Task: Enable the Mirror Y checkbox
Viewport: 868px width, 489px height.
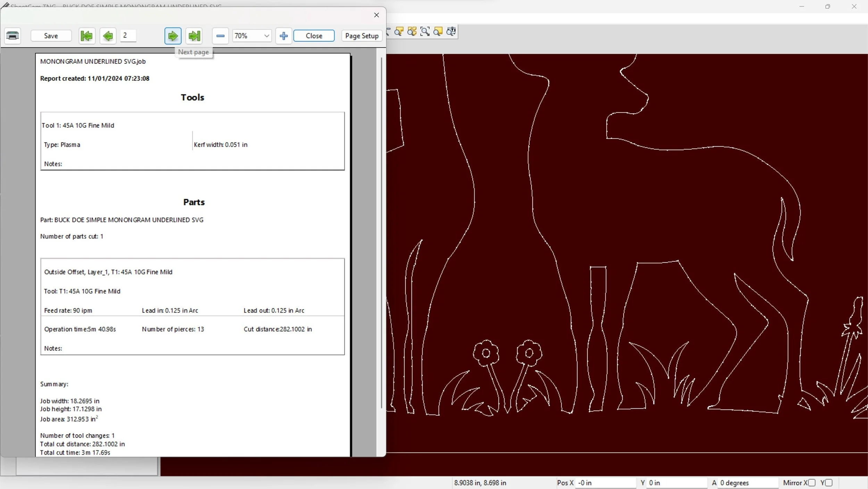Action: click(829, 483)
